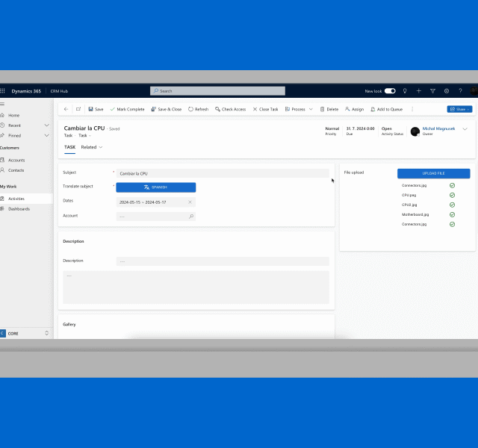Click the Process command
This screenshot has width=478, height=448.
click(x=295, y=109)
